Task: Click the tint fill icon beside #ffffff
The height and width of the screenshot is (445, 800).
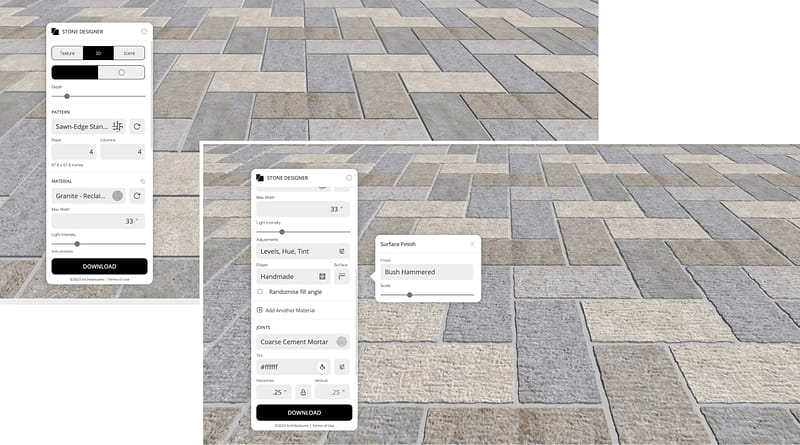Action: tap(322, 367)
